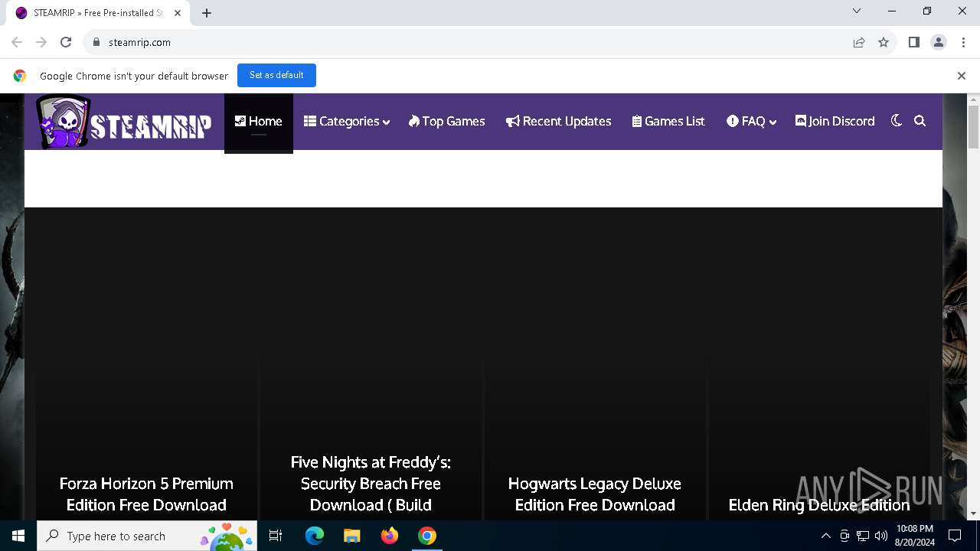Select the STEAMRIP browser tab
The image size is (980, 551).
[98, 13]
